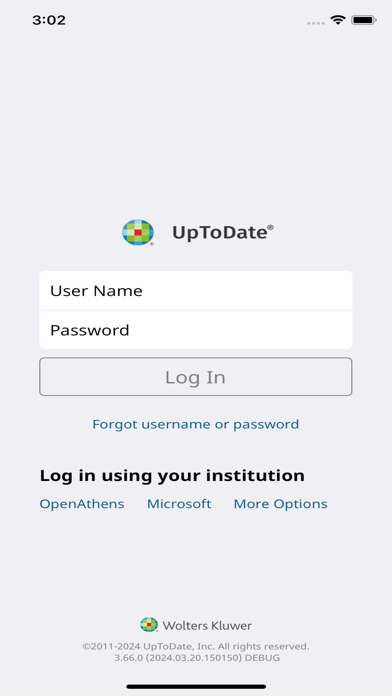Viewport: 392px width, 696px height.
Task: Tap the cellular signal dots
Action: click(x=316, y=23)
